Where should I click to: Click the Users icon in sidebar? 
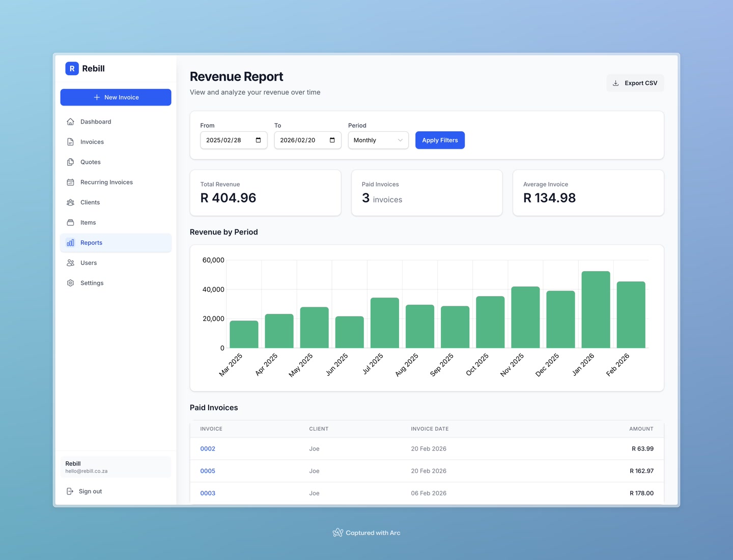click(x=70, y=262)
